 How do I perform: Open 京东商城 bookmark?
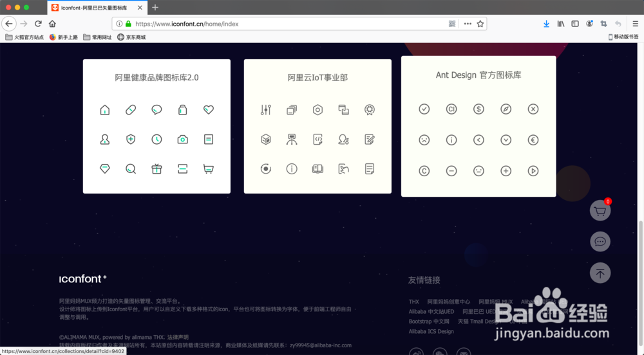[x=131, y=37]
